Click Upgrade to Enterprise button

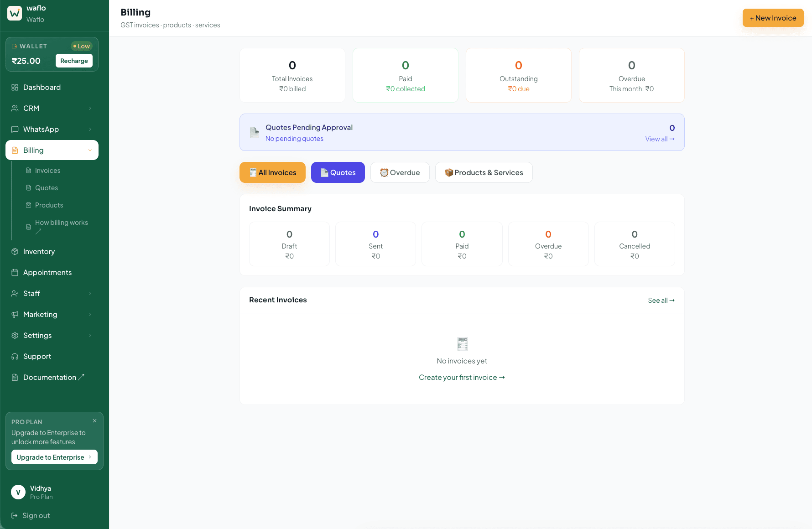point(54,457)
